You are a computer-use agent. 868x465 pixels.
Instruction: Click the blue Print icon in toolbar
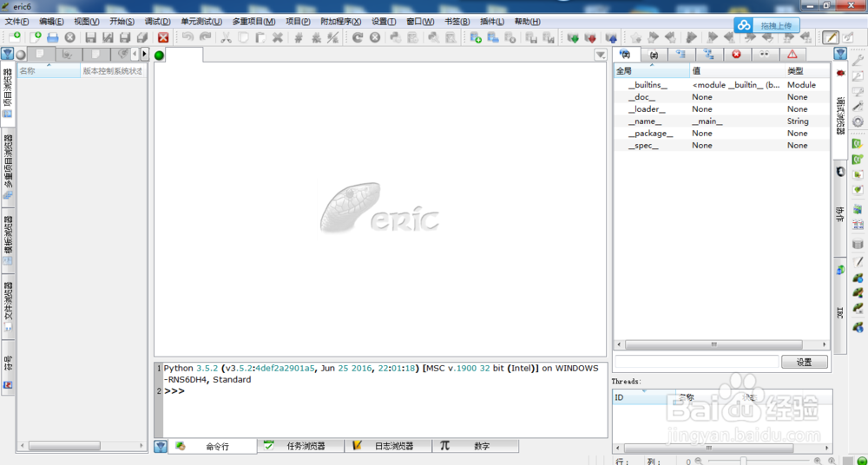tap(53, 37)
